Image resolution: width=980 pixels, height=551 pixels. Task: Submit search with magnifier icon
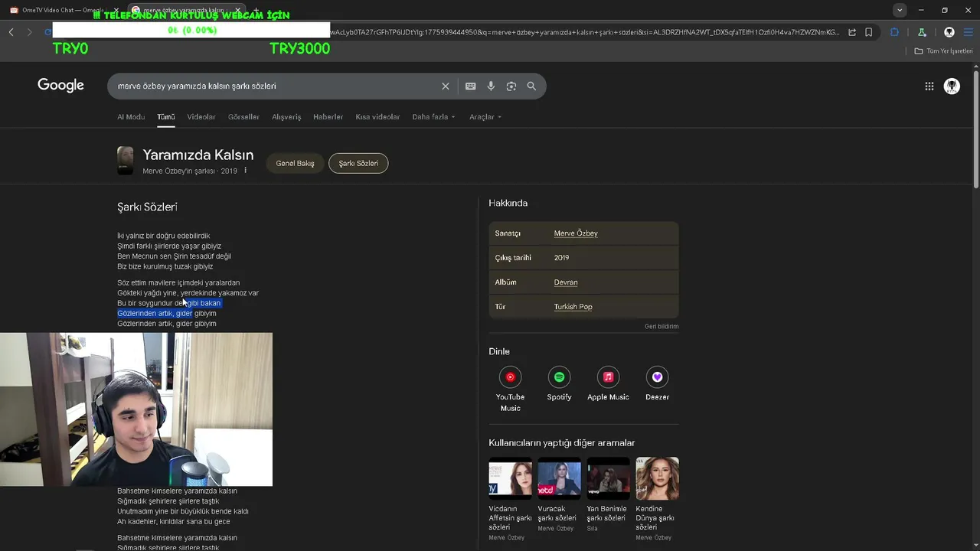tap(531, 86)
